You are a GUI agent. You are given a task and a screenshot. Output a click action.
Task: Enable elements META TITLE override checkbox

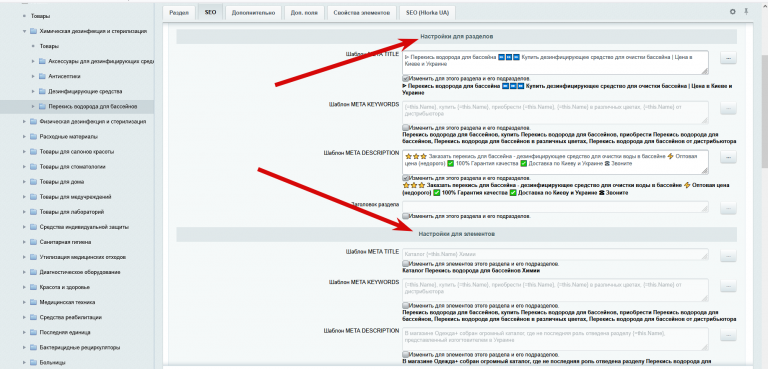(x=406, y=264)
